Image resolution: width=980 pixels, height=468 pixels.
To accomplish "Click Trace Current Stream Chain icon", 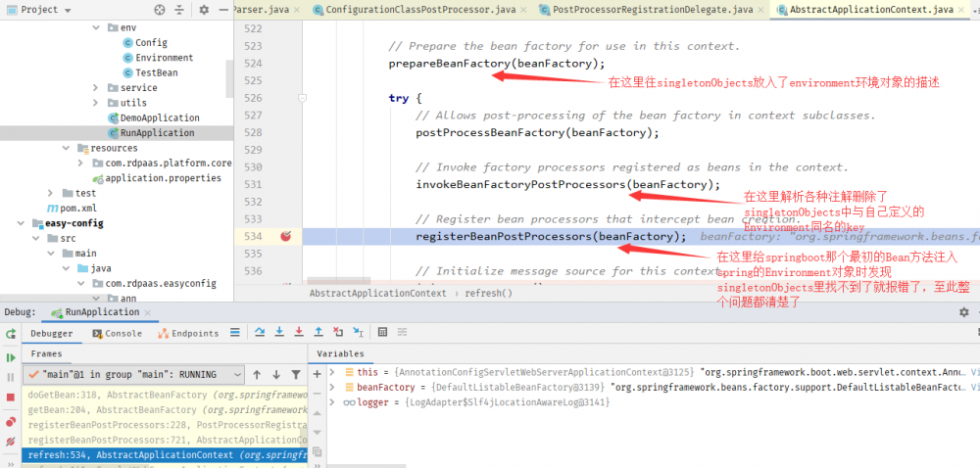I will click(x=403, y=332).
